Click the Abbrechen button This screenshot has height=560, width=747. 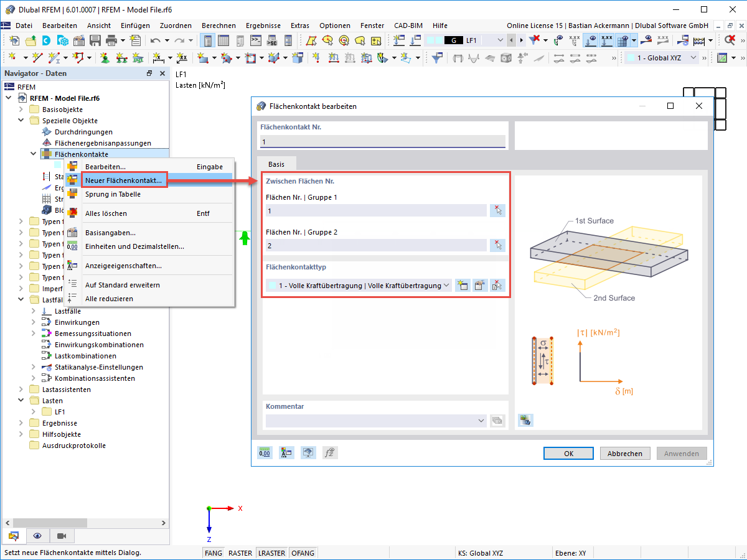click(x=625, y=454)
